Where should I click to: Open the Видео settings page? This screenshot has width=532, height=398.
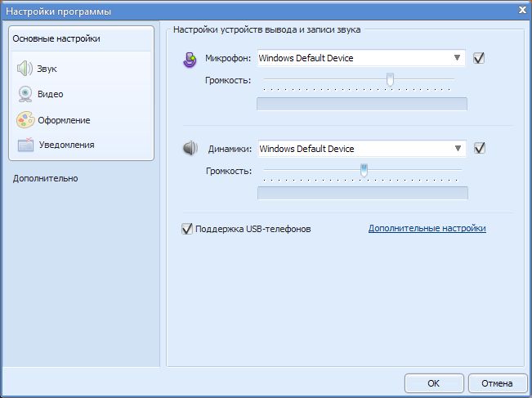click(x=50, y=94)
